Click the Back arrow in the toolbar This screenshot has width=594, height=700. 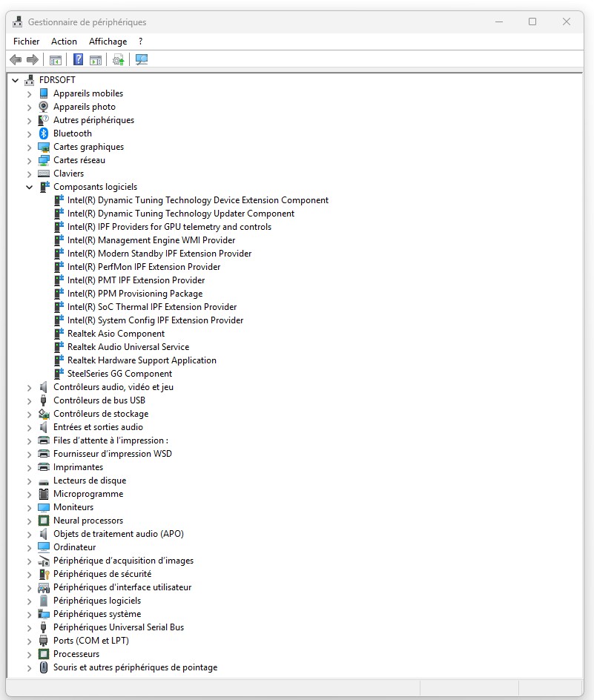coord(16,60)
